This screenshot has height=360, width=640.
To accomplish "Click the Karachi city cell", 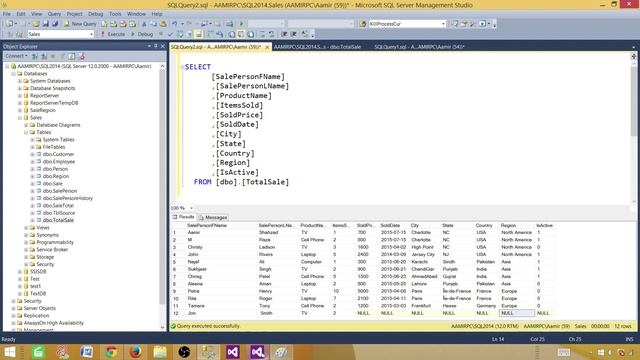I will (x=419, y=262).
